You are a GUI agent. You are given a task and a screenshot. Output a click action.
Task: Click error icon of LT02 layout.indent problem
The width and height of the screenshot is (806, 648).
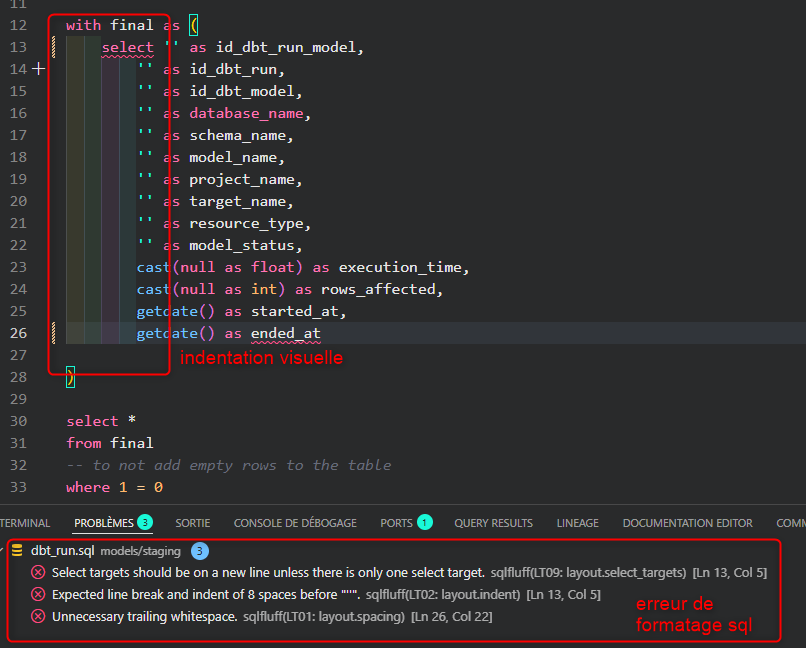pyautogui.click(x=38, y=594)
